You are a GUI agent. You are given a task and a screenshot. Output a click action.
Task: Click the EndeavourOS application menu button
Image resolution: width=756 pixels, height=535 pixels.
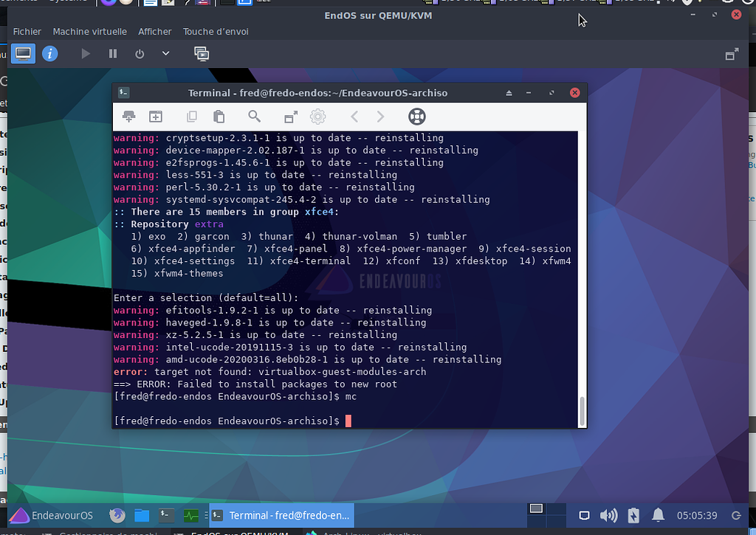51,515
